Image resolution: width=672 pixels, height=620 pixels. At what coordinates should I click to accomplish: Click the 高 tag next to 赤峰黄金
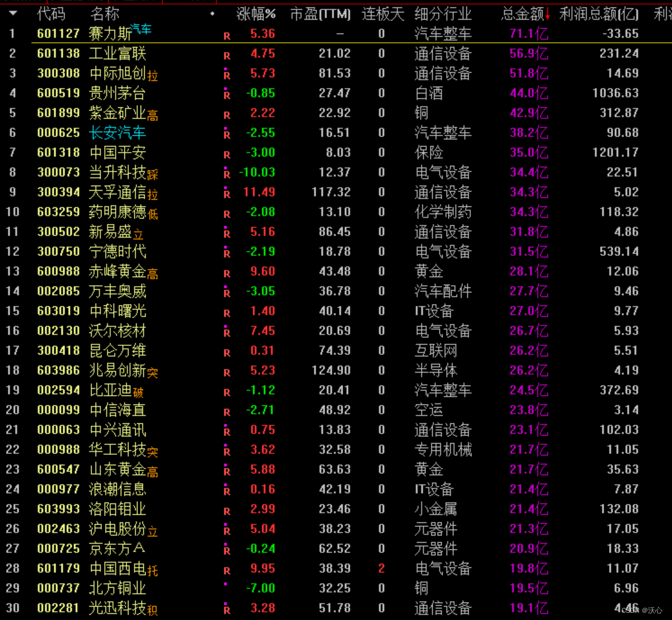152,274
